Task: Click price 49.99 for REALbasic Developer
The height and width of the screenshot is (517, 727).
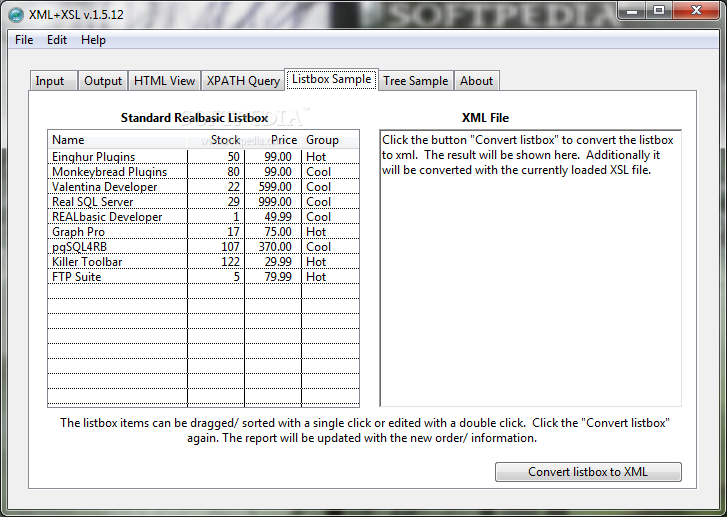Action: click(278, 217)
